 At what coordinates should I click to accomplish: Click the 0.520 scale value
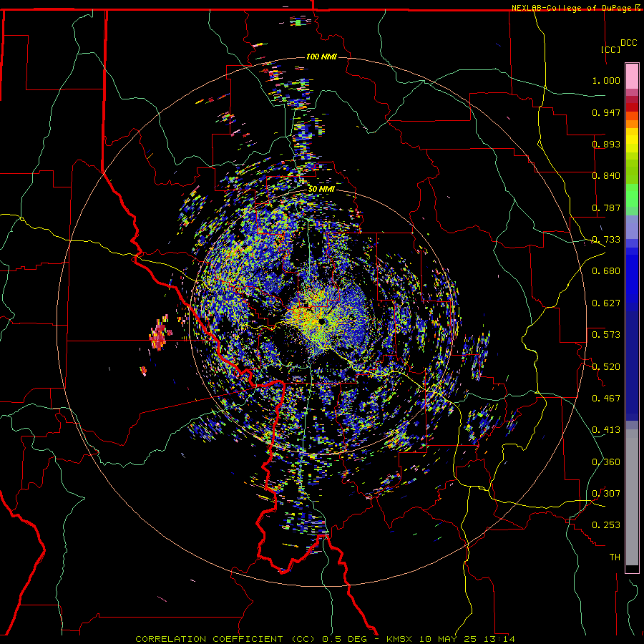(x=606, y=367)
